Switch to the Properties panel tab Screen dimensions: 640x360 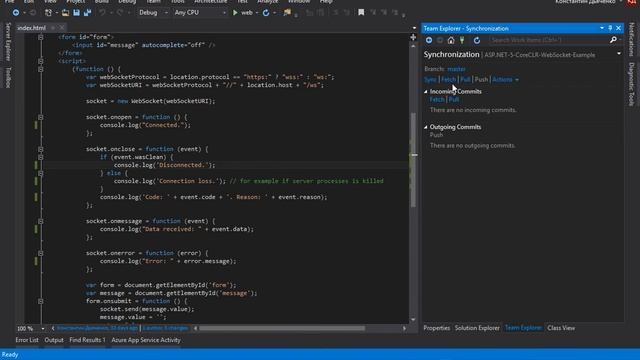pyautogui.click(x=436, y=328)
